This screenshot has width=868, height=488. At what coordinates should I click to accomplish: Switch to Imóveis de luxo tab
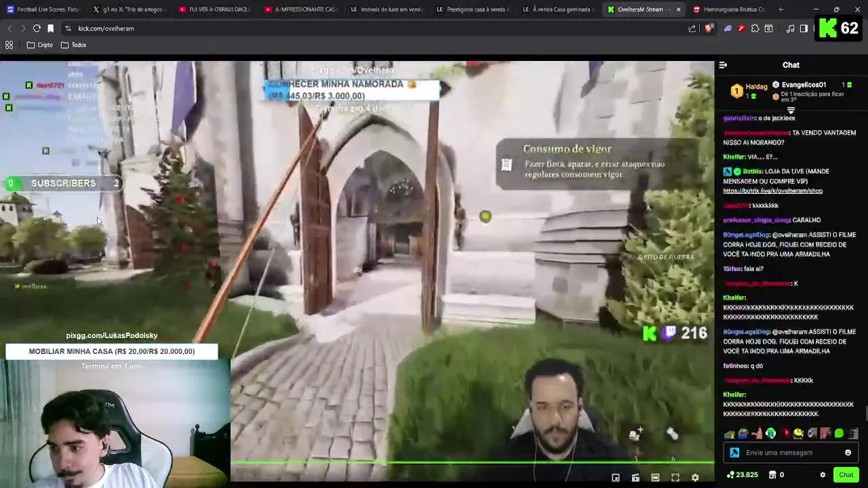tap(388, 9)
